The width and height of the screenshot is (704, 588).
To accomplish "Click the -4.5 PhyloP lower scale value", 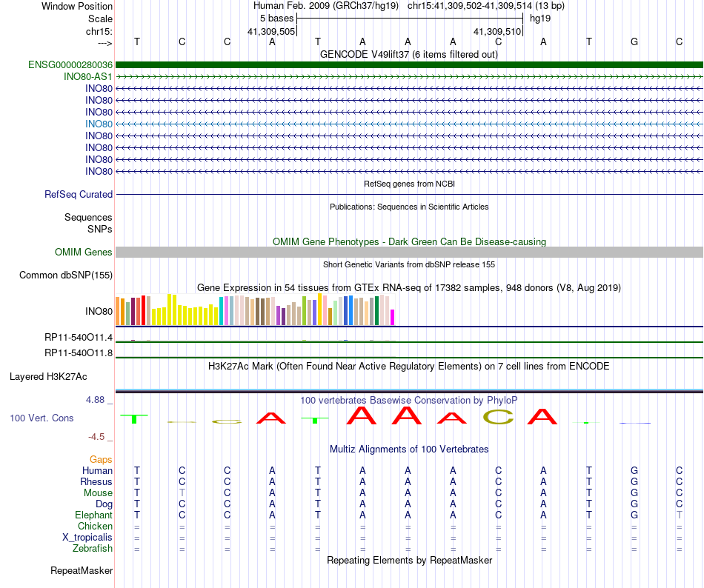I will tap(96, 437).
